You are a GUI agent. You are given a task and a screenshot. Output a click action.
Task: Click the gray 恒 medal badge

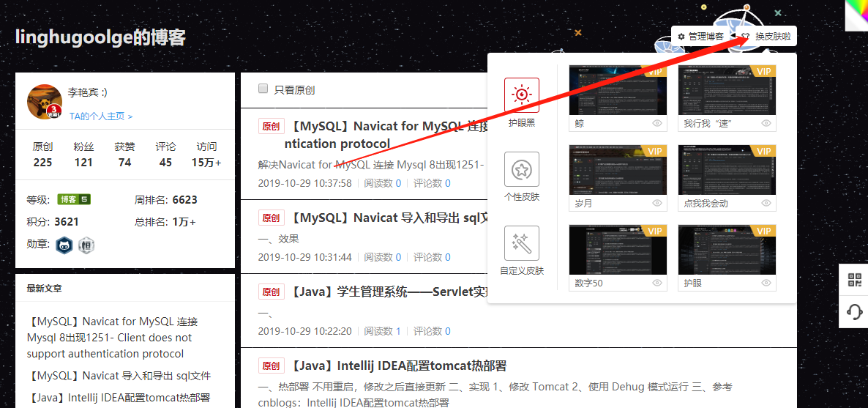click(86, 245)
